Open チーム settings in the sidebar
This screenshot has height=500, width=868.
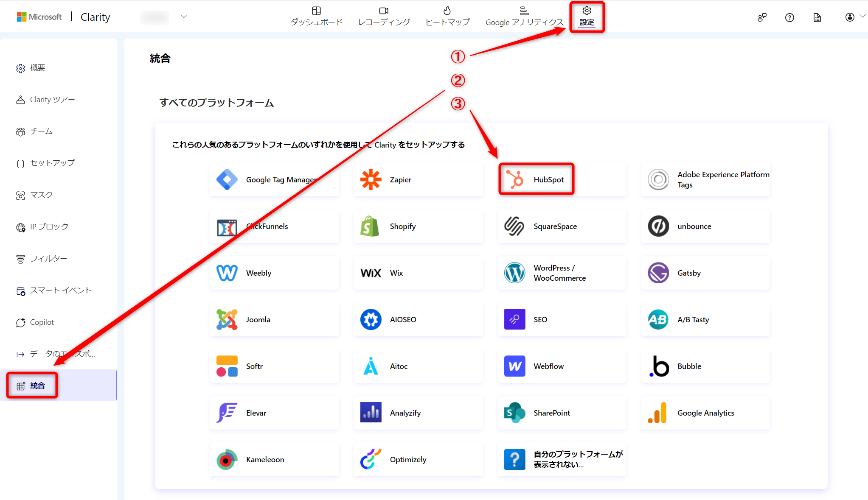point(59,131)
